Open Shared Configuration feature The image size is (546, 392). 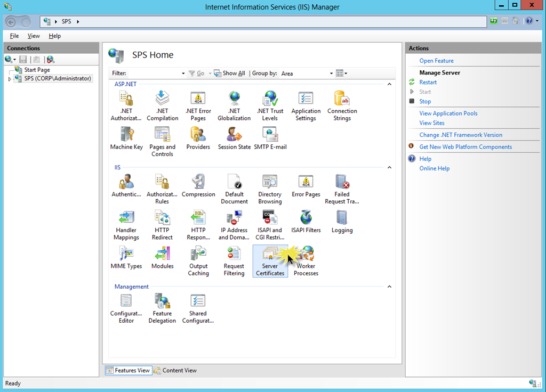tap(198, 308)
